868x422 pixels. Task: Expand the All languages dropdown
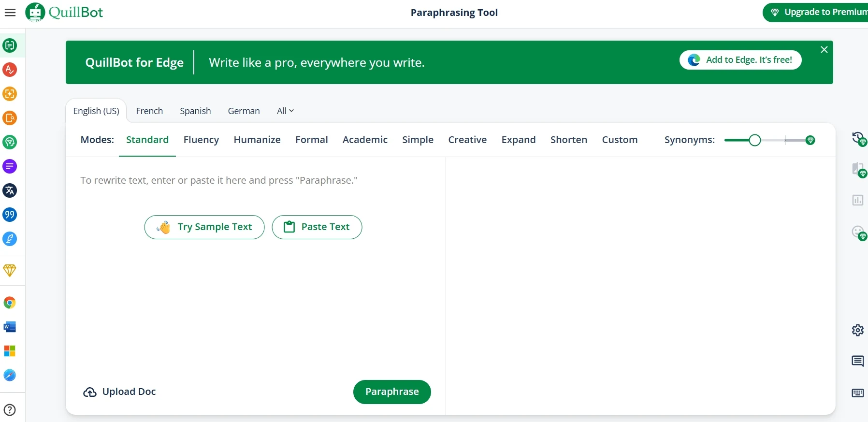pos(285,111)
